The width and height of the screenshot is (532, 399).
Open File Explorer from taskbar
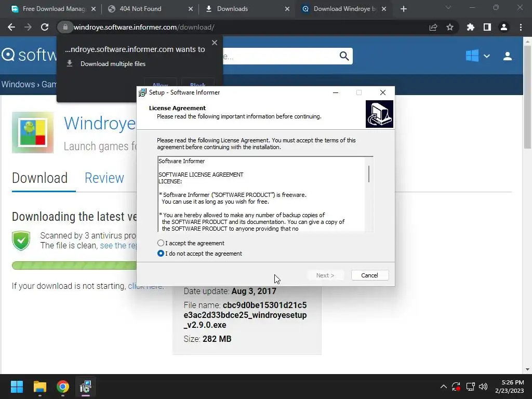click(39, 387)
